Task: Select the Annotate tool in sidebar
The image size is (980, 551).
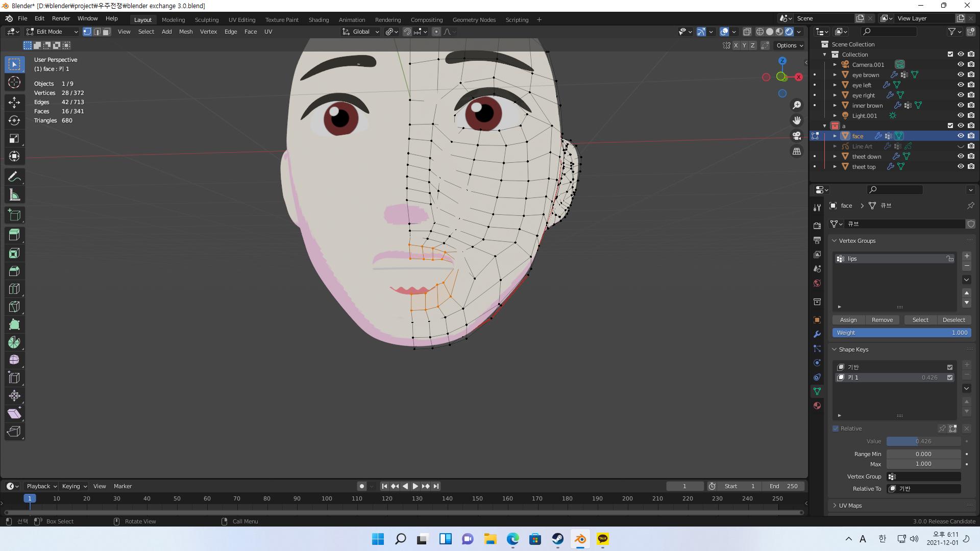Action: pos(15,176)
